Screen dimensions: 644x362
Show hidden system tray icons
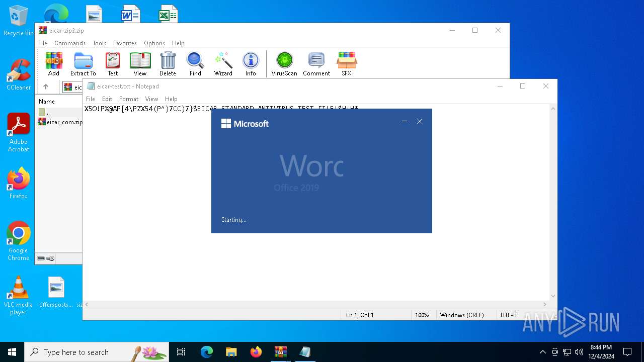(542, 352)
